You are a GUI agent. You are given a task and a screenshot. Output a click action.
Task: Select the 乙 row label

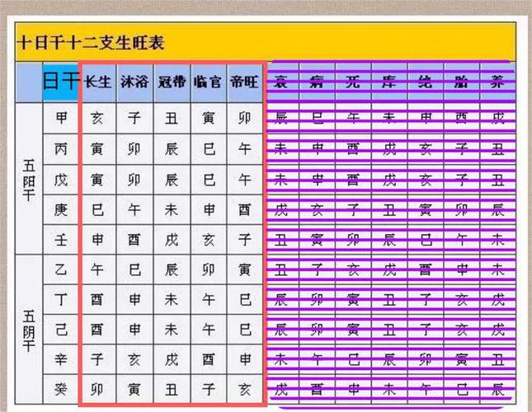61,269
